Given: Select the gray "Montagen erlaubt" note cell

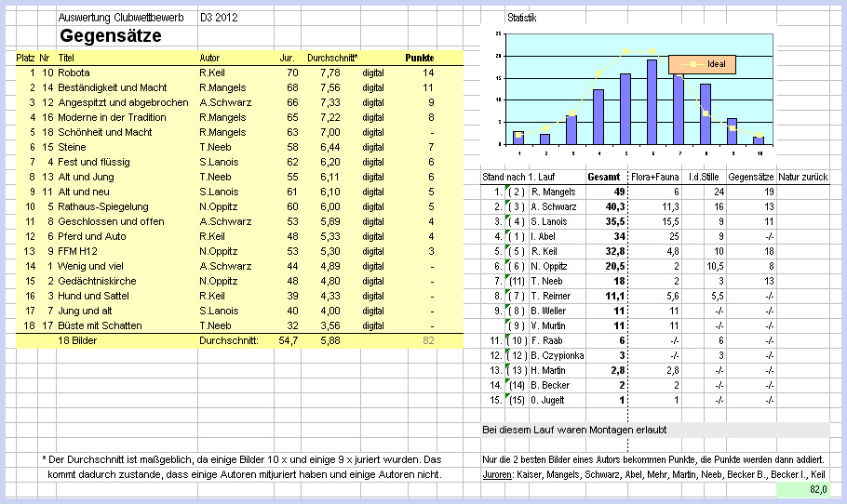Looking at the screenshot, I should point(652,430).
